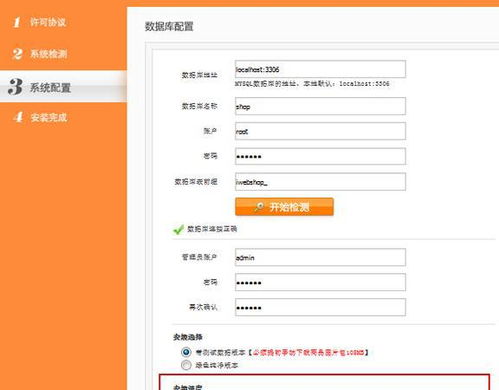Click the confirm password field (再次确认)
This screenshot has width=499, height=390.
(320, 307)
